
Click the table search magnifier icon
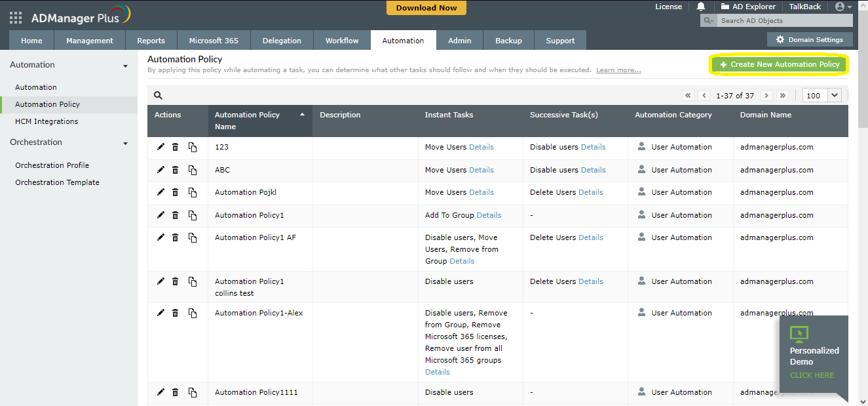[158, 95]
